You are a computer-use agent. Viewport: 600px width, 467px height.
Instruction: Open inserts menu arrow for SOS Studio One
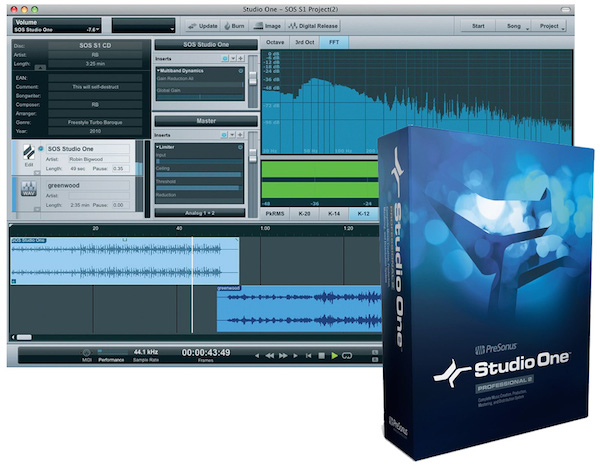click(233, 59)
